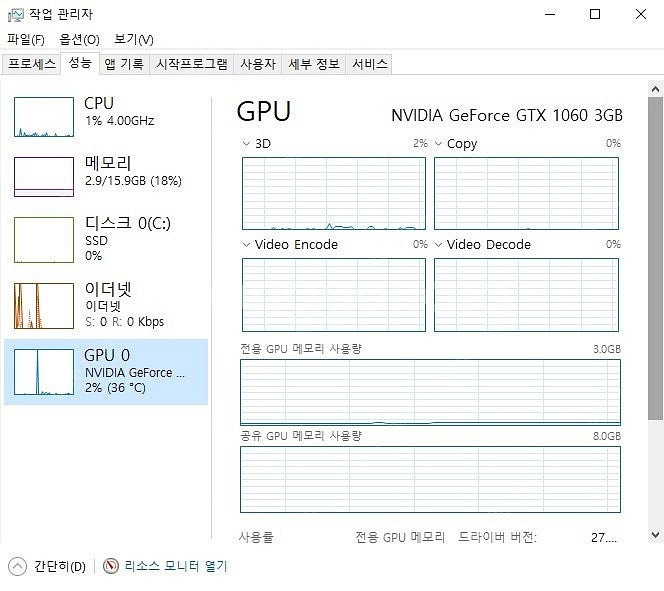This screenshot has height=591, width=664.
Task: Click the NVIDIA GeForce GTX 1060 3GB text
Action: pyautogui.click(x=506, y=115)
